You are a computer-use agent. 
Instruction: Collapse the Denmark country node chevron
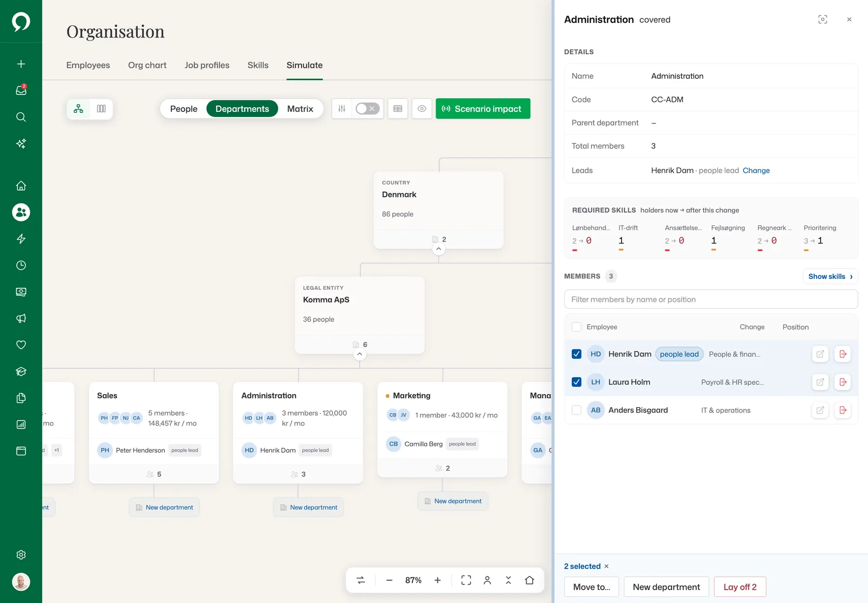(x=439, y=249)
